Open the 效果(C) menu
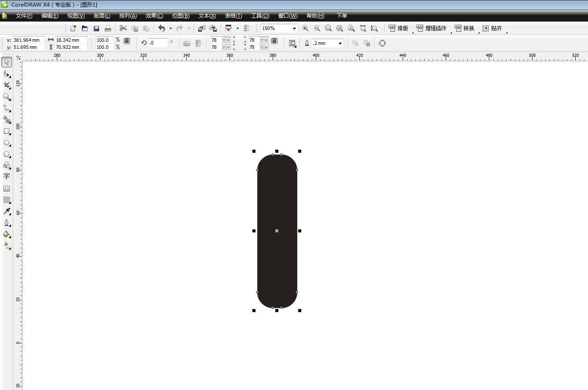 [x=154, y=16]
